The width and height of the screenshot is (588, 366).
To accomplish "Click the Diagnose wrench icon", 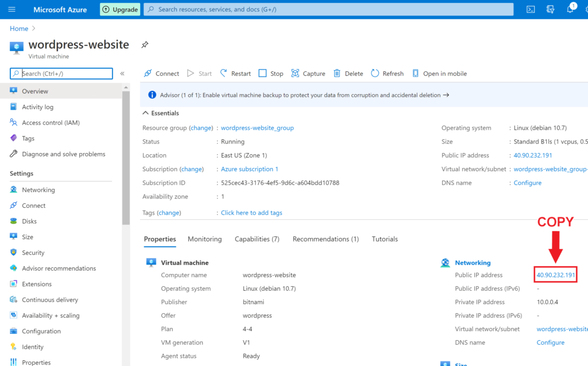I will pos(14,154).
